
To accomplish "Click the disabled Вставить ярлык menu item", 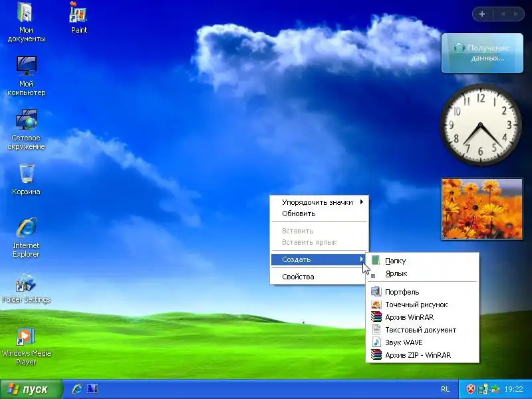I will [319, 242].
